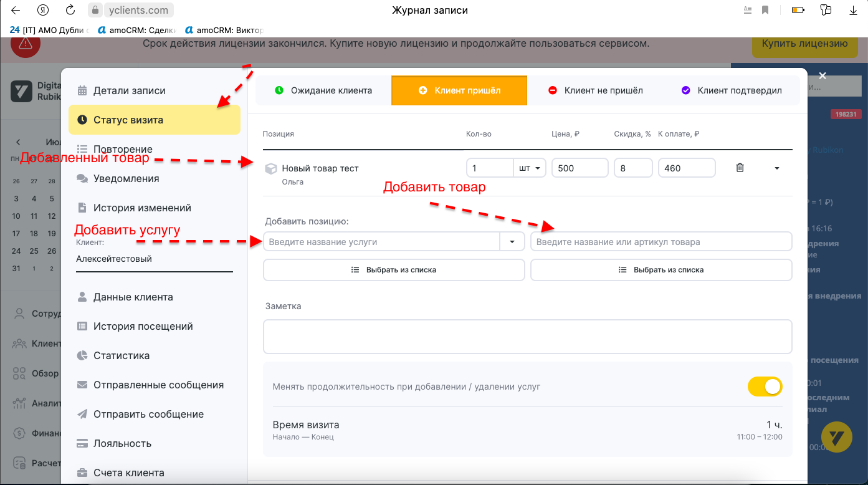This screenshot has height=485, width=868.
Task: Click Выбрать из списка under product field
Action: (x=661, y=270)
